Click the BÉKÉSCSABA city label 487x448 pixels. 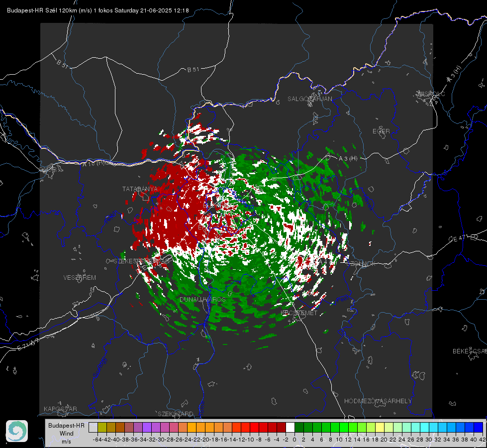point(470,351)
